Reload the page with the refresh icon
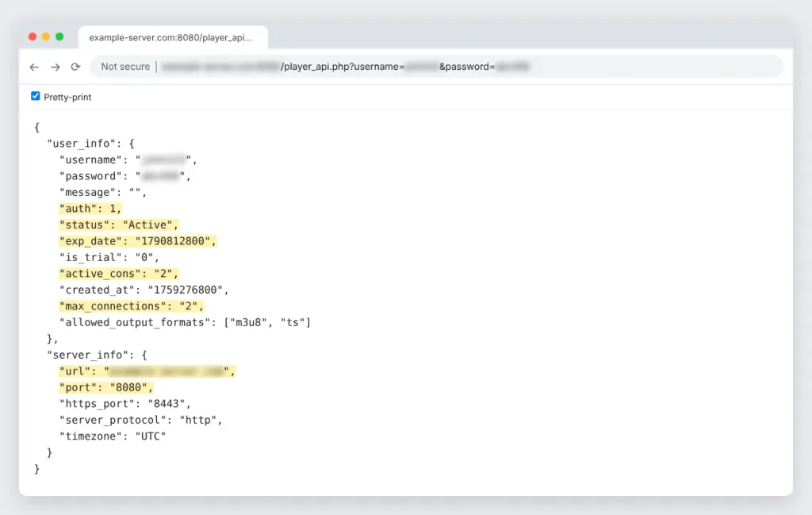 (x=75, y=67)
